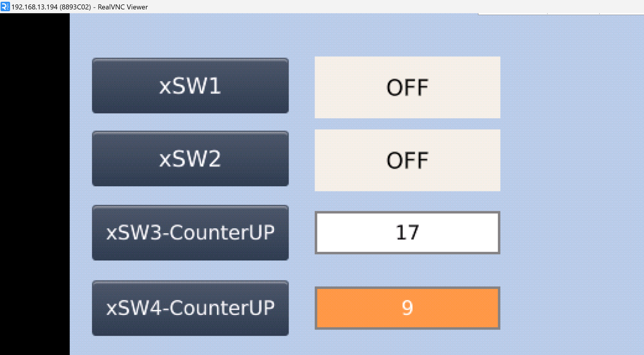The height and width of the screenshot is (355, 644).
Task: Toggle the xSW2 switch button
Action: pyautogui.click(x=190, y=159)
